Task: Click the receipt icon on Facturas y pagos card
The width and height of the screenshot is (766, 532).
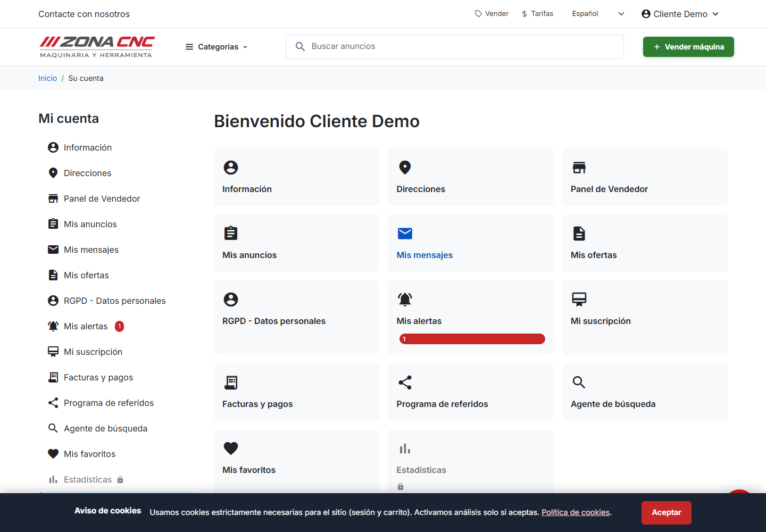Action: pyautogui.click(x=231, y=383)
